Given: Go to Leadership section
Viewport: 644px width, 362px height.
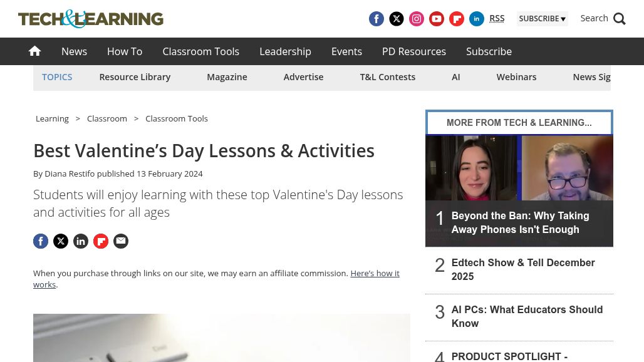Looking at the screenshot, I should point(285,51).
